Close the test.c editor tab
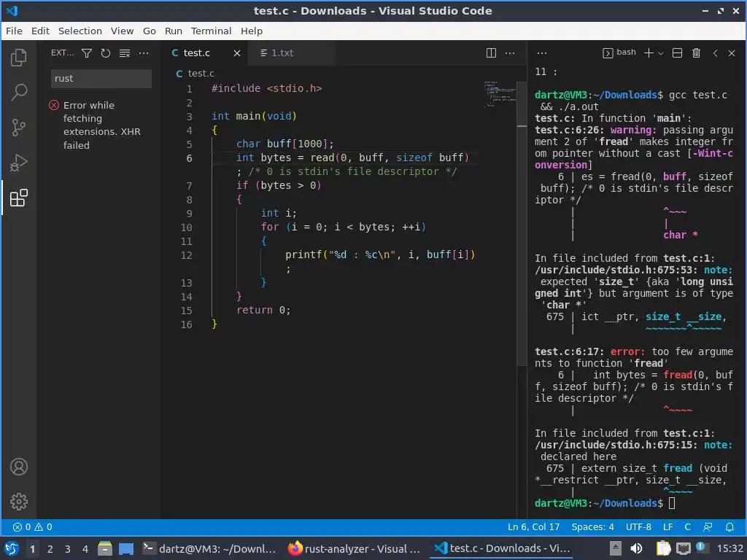This screenshot has height=560, width=747. point(237,52)
